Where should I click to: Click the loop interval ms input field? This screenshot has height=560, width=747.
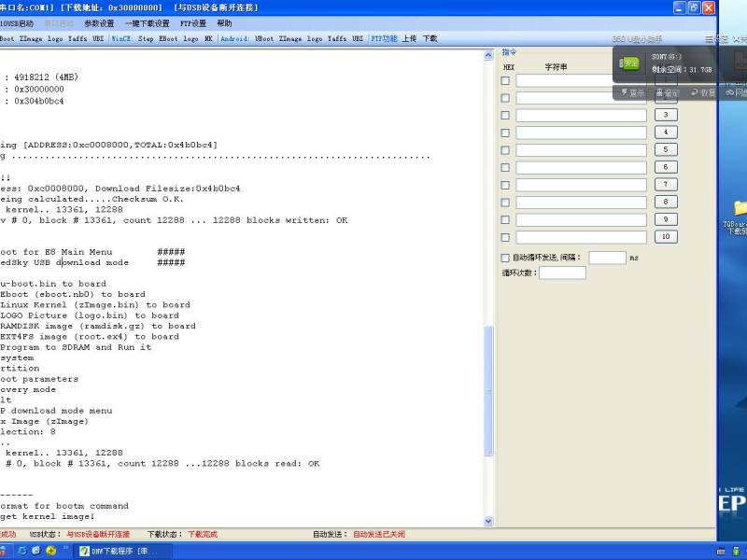607,258
